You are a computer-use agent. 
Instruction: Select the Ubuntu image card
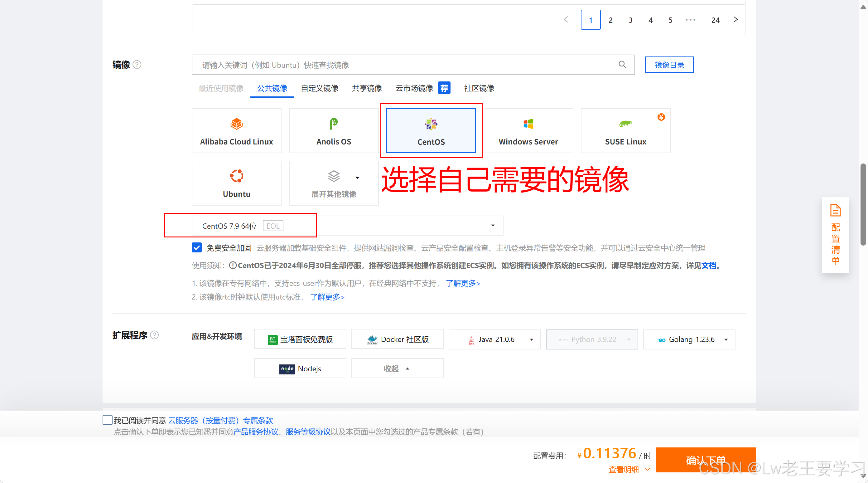pyautogui.click(x=237, y=183)
